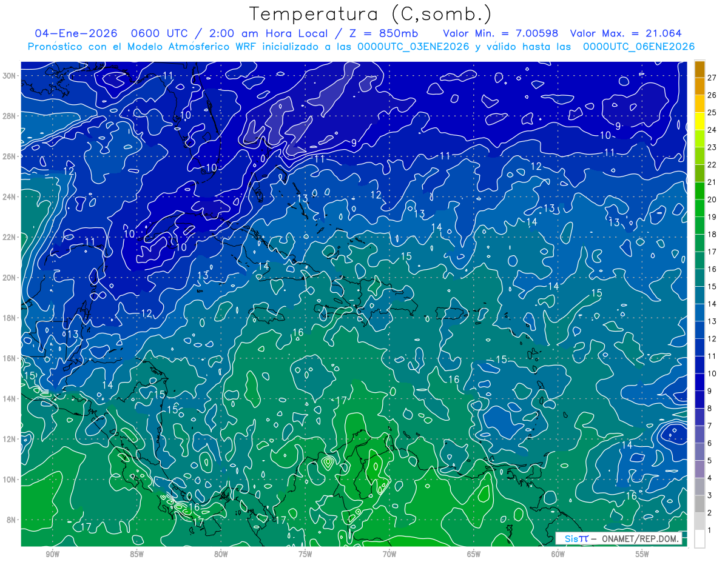The image size is (728, 562).
Task: Click the 75W longitude axis label
Action: click(305, 555)
